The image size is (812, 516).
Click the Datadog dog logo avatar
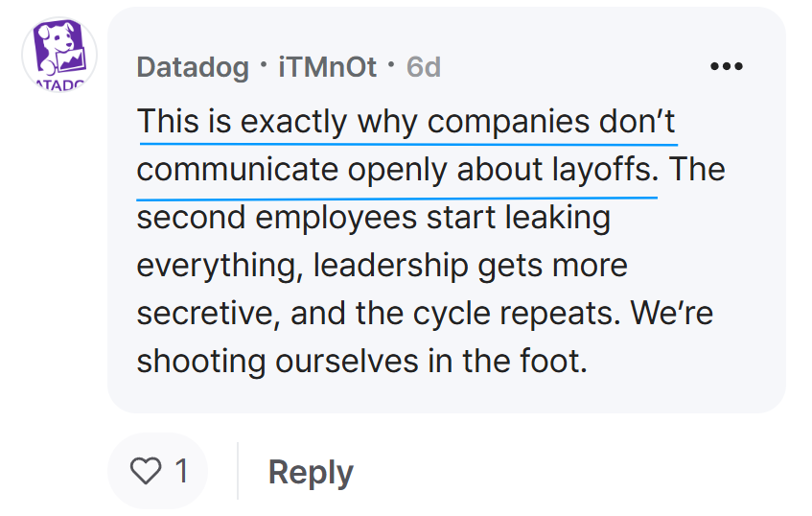click(x=59, y=55)
